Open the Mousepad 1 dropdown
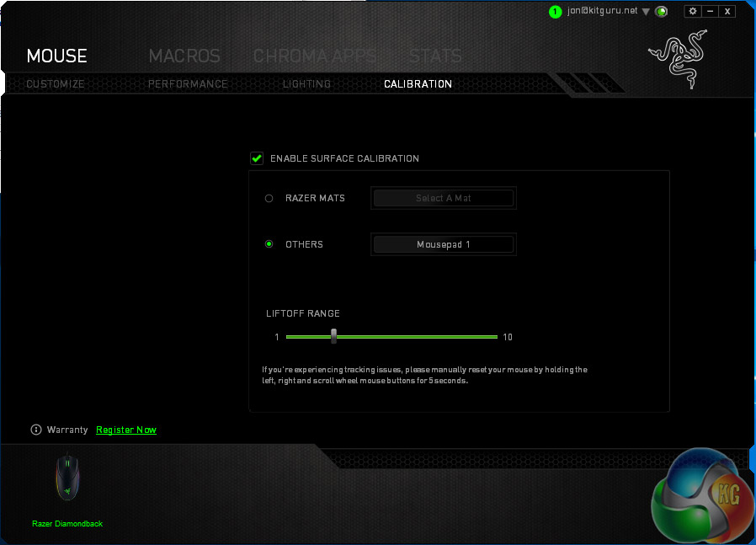 pyautogui.click(x=444, y=244)
